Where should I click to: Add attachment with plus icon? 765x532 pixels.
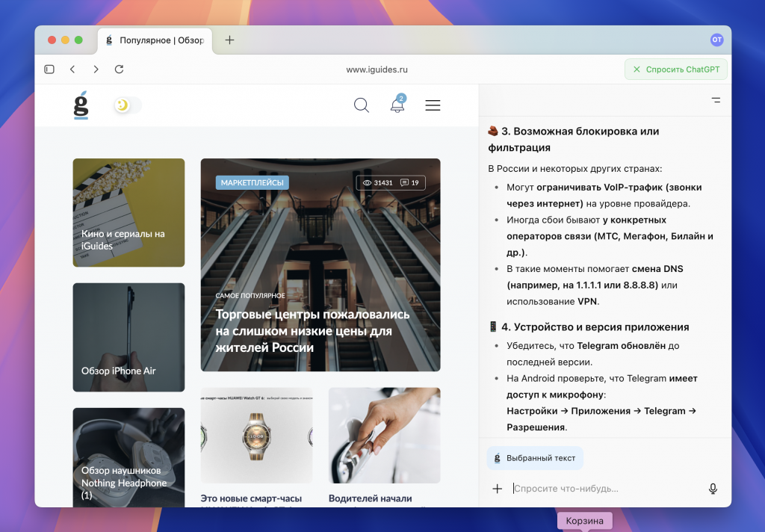[x=497, y=489]
